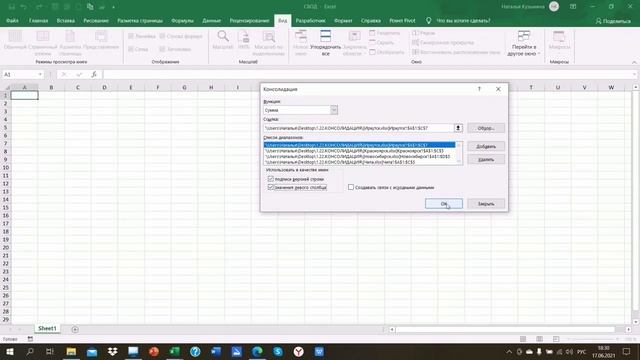
Task: Switch to the Формулы tab
Action: coord(182,20)
